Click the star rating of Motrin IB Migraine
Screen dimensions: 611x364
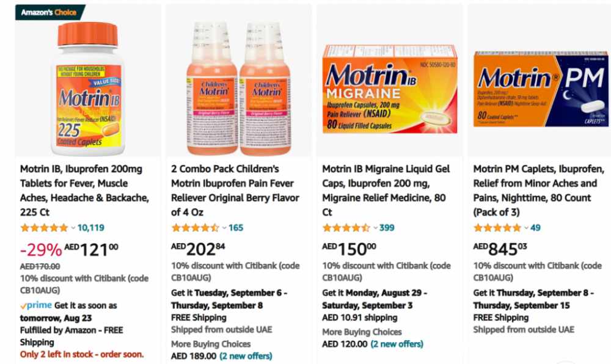click(x=346, y=228)
